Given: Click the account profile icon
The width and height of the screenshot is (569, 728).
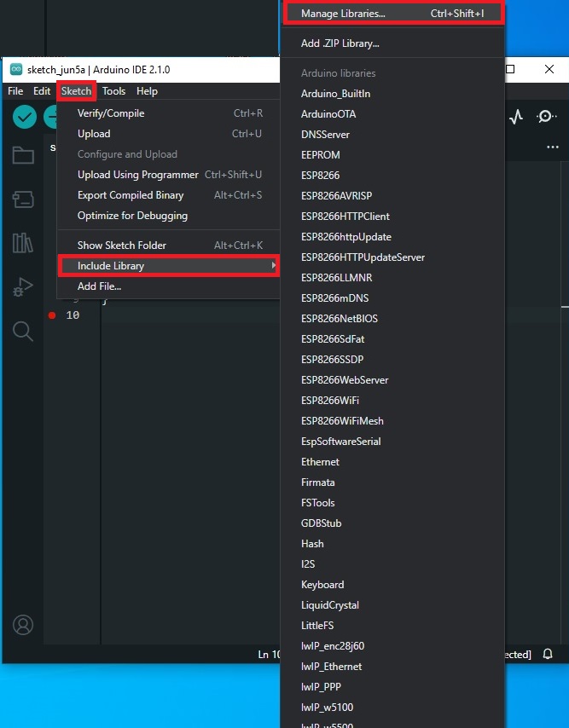Looking at the screenshot, I should click(23, 625).
